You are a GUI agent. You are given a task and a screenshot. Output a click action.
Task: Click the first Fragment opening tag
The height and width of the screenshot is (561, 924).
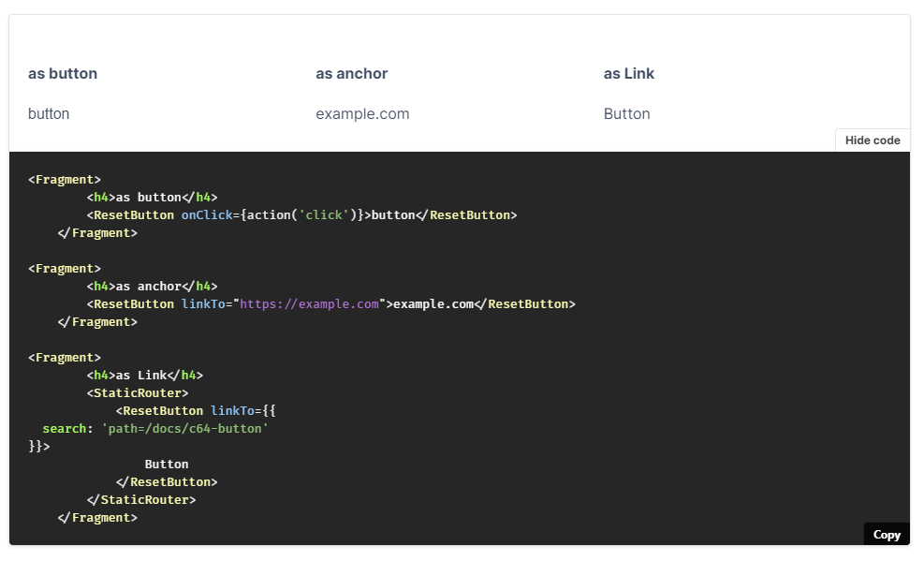pyautogui.click(x=64, y=179)
